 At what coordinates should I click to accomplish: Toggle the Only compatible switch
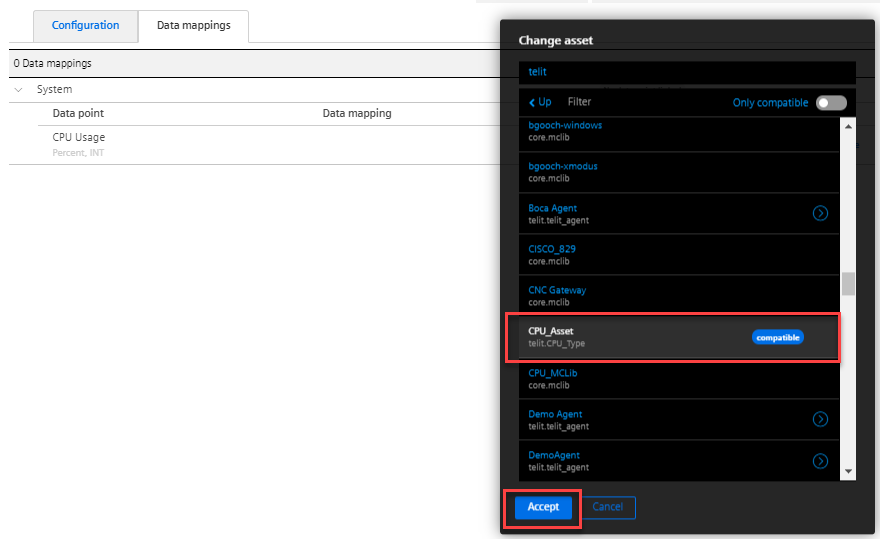click(830, 103)
